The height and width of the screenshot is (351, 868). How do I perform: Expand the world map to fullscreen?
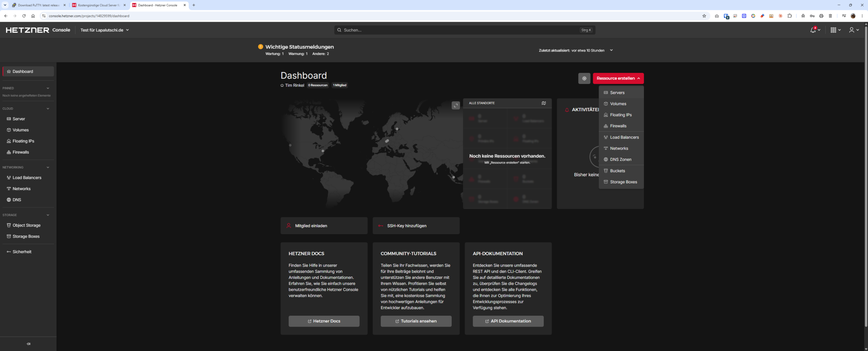456,105
